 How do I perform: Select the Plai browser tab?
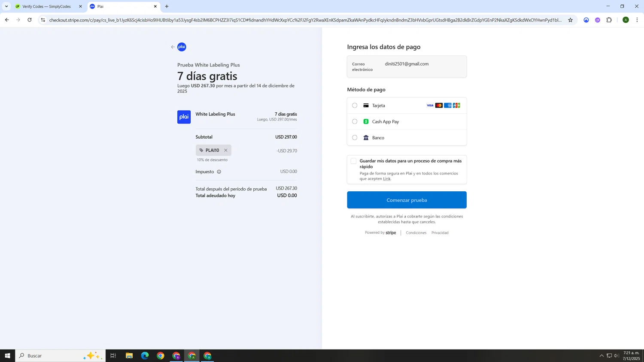pos(123,6)
